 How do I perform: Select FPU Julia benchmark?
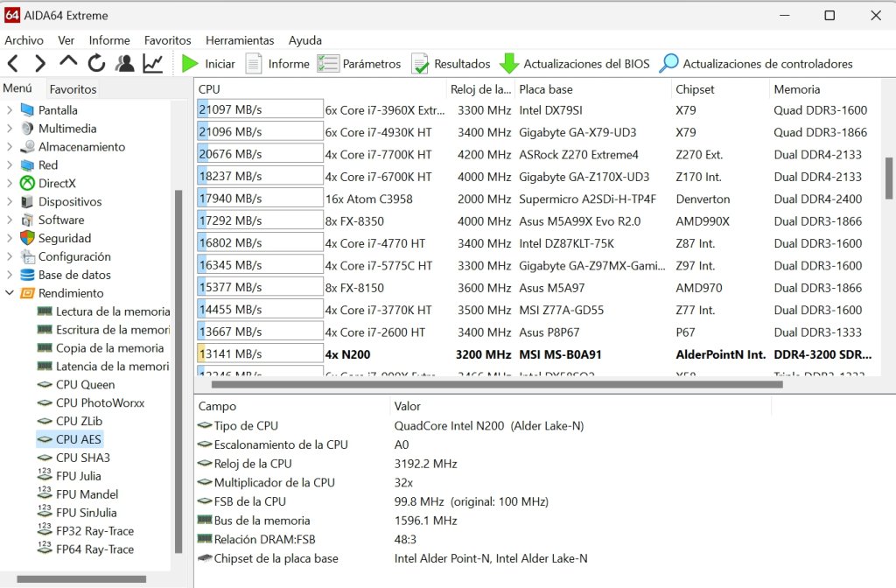[69, 476]
